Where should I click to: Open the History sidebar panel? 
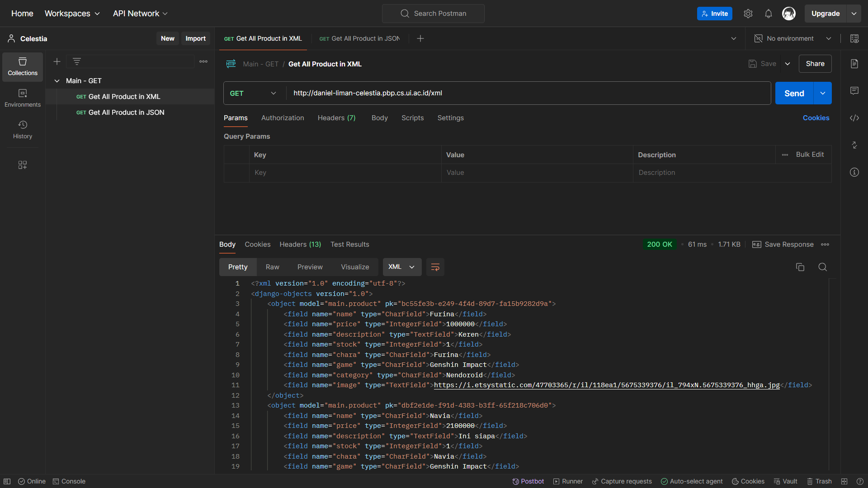pos(23,129)
